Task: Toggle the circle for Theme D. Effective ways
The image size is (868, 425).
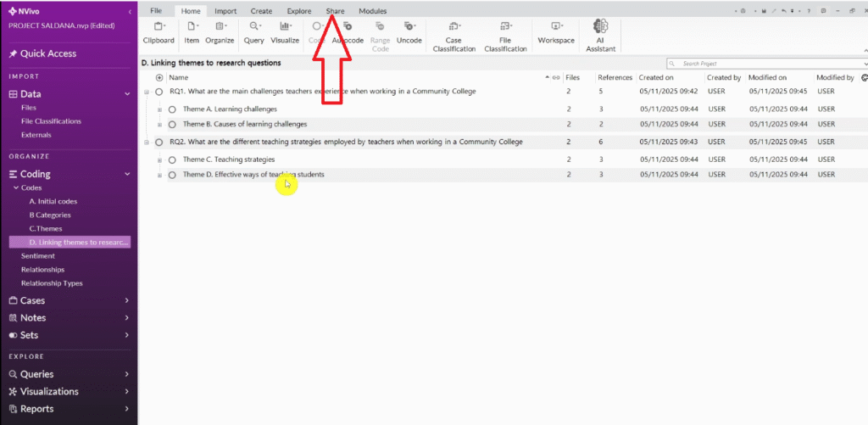Action: (x=172, y=175)
